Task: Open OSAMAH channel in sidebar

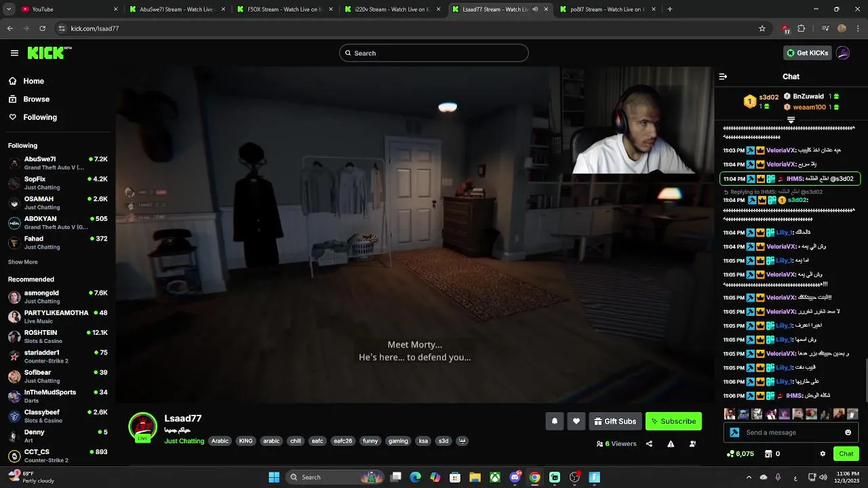Action: tap(58, 203)
